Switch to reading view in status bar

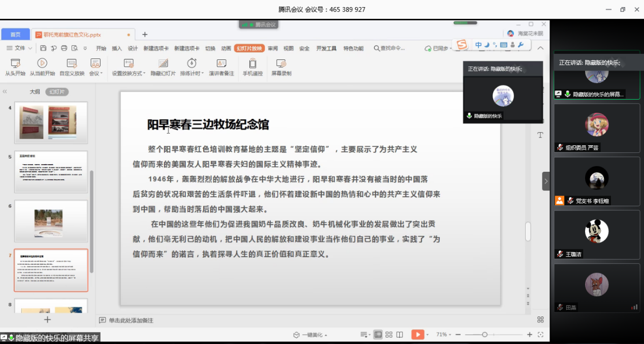coord(400,334)
